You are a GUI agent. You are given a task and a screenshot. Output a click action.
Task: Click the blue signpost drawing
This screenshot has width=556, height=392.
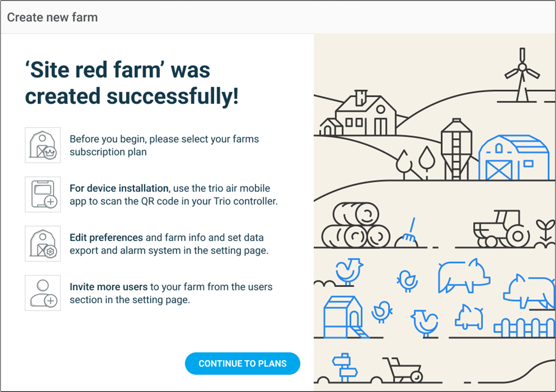(x=344, y=367)
